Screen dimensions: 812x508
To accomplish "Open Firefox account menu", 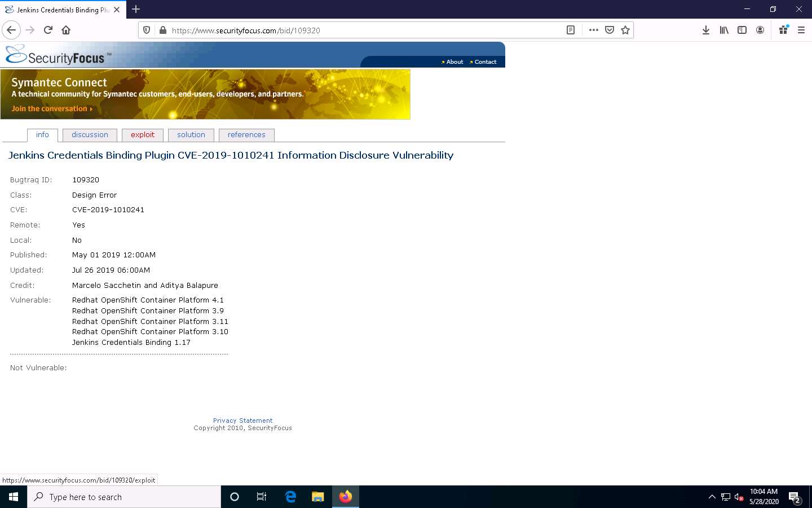I will [760, 30].
